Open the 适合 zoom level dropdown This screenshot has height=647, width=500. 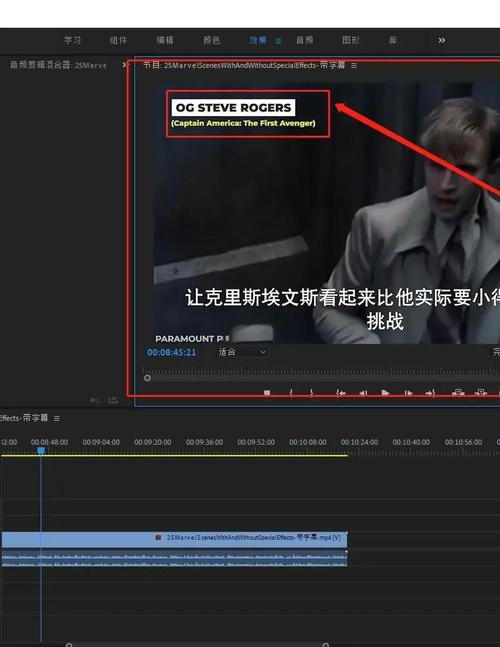[242, 352]
